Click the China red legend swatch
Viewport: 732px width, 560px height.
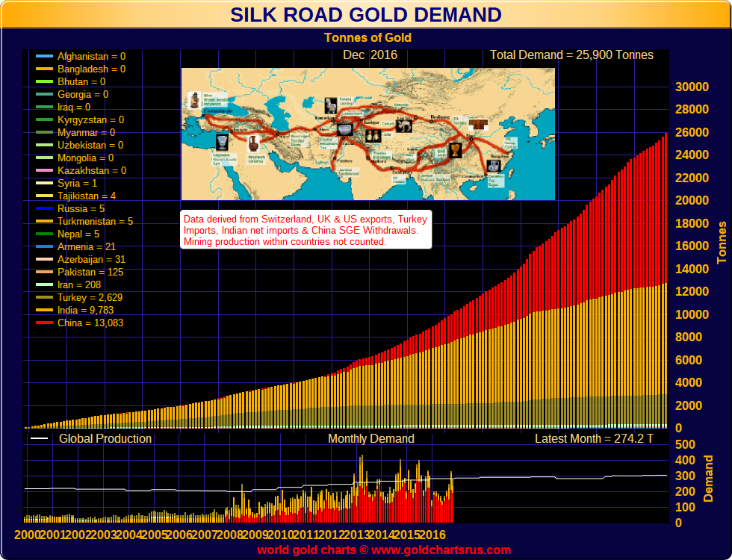44,323
